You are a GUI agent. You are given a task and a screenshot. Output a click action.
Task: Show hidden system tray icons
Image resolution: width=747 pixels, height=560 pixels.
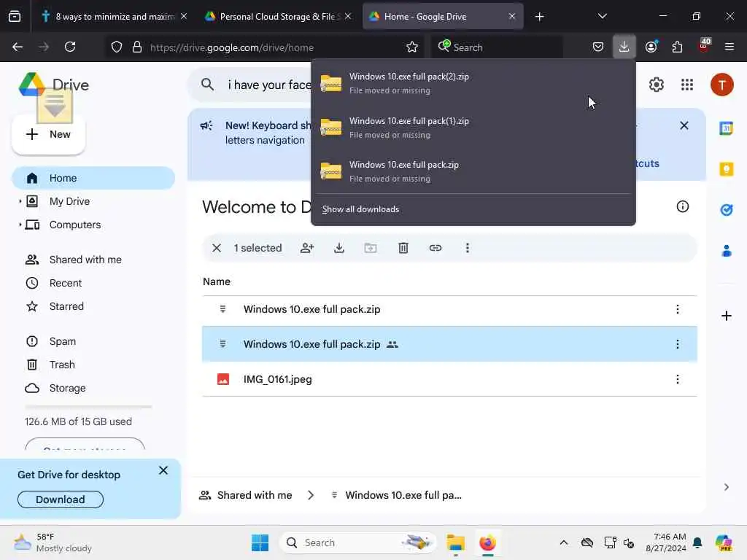564,542
